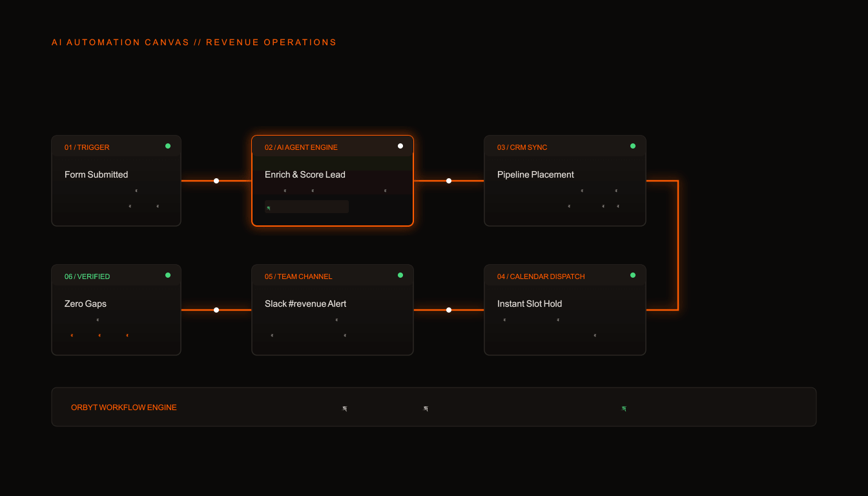
Task: Select the connector point between Trigger and AI Agent Engine
Action: (x=216, y=181)
